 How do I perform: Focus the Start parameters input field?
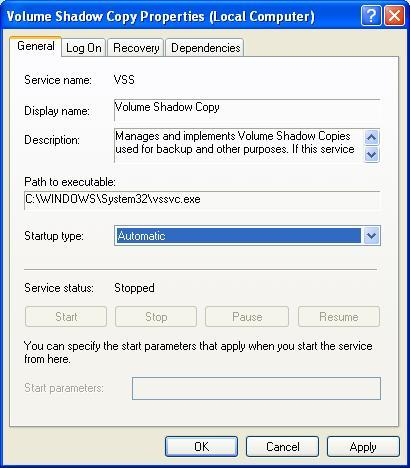256,388
